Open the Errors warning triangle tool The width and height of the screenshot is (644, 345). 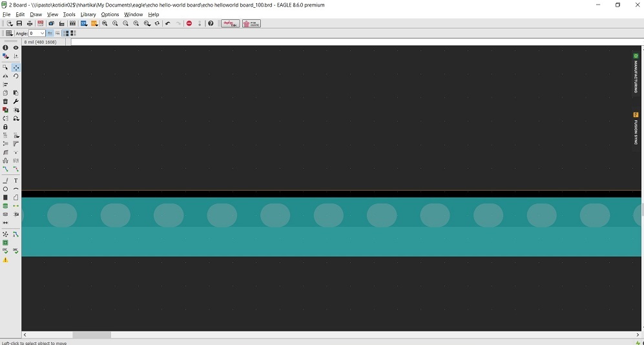5,260
